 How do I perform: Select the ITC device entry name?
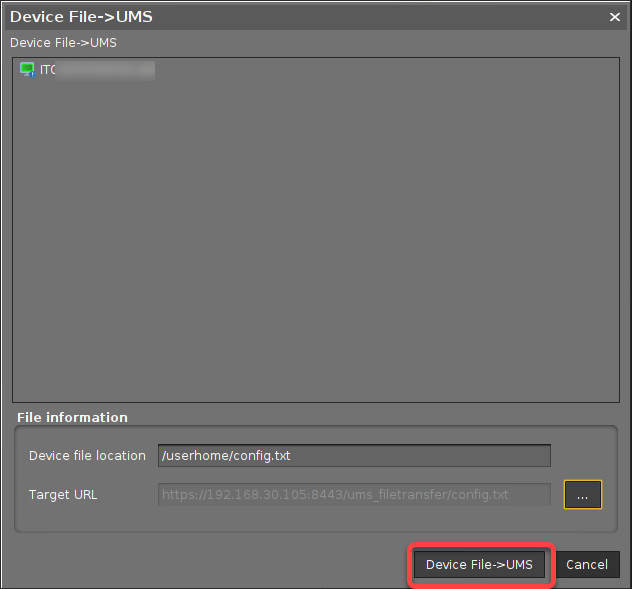(48, 70)
